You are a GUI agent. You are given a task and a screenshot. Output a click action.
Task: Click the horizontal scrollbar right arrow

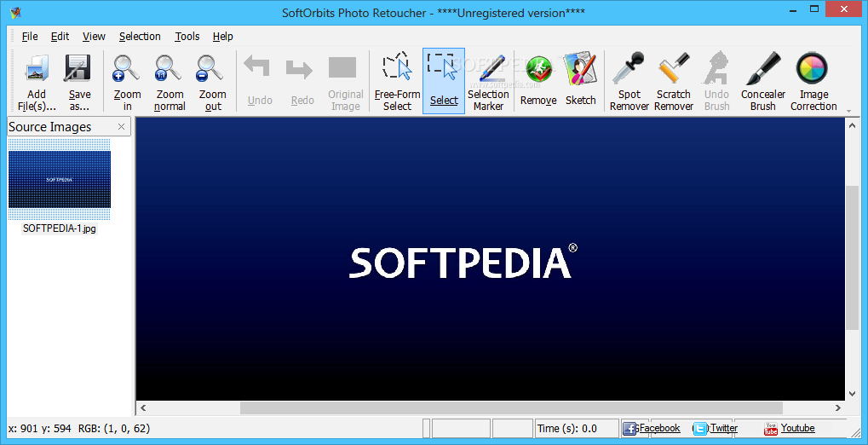click(838, 407)
